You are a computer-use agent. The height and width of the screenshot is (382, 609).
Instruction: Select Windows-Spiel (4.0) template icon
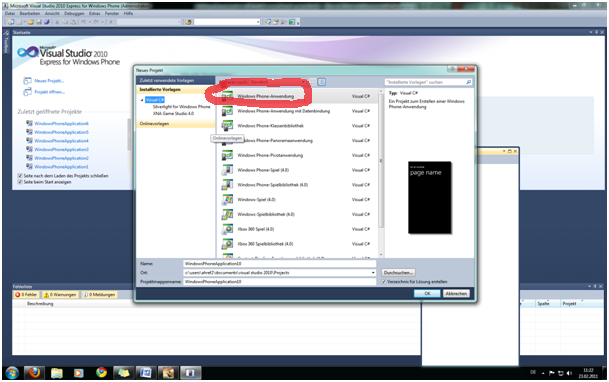227,200
